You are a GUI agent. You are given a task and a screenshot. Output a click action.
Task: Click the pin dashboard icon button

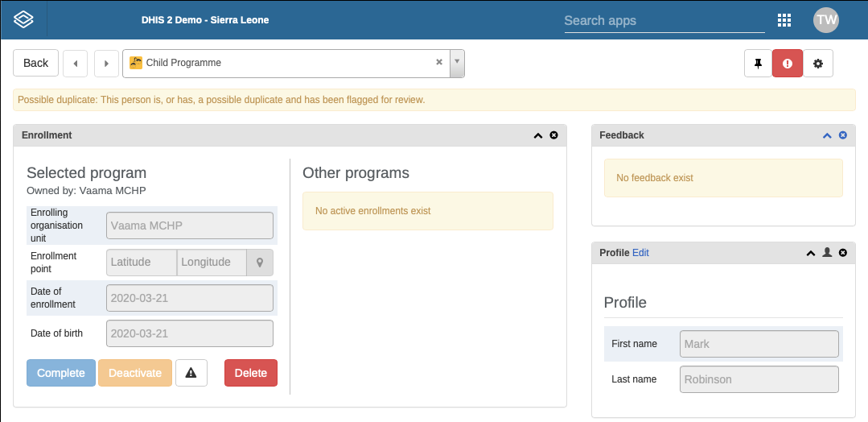click(x=759, y=63)
